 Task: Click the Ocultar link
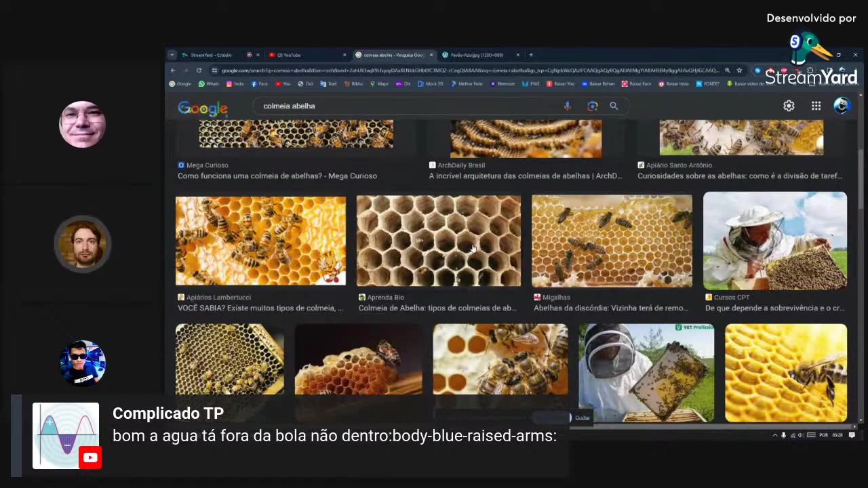point(583,418)
